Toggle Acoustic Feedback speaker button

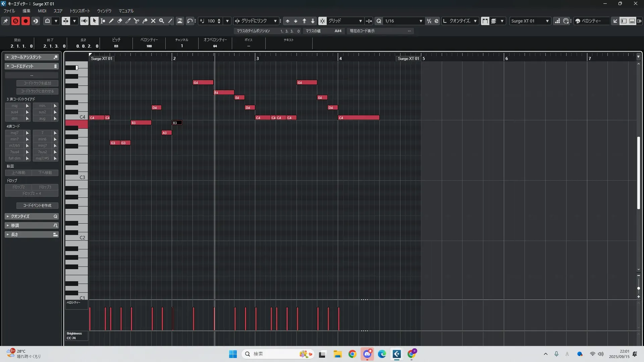(84, 21)
